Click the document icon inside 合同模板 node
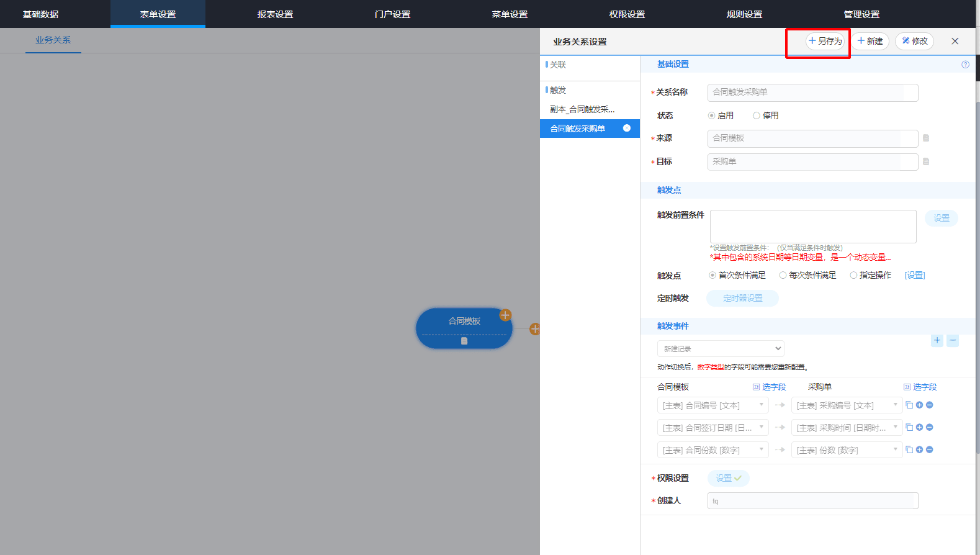The width and height of the screenshot is (980, 555). coord(464,341)
